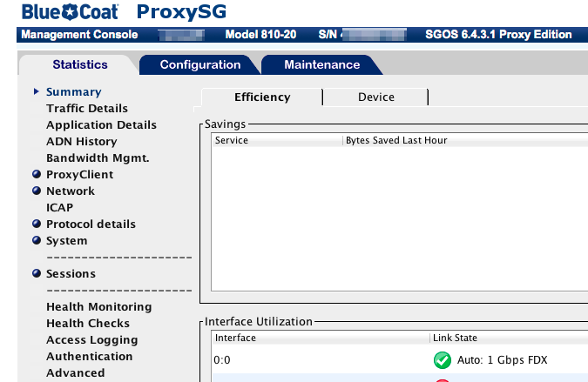
Task: Click the Summary arrow indicator
Action: click(x=36, y=91)
